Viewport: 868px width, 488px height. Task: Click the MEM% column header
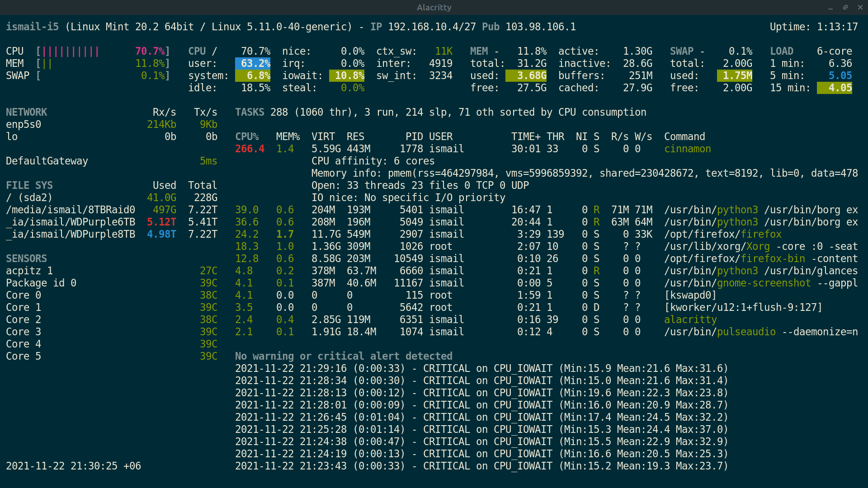coord(288,137)
